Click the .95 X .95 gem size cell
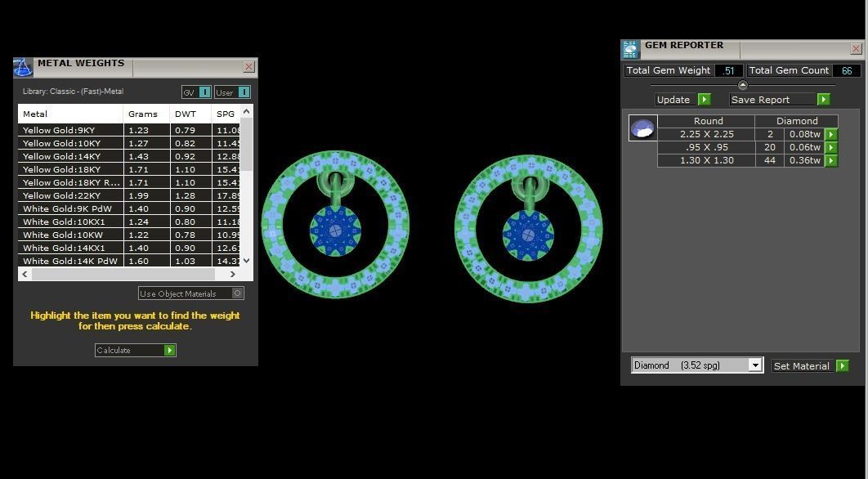 [x=706, y=147]
